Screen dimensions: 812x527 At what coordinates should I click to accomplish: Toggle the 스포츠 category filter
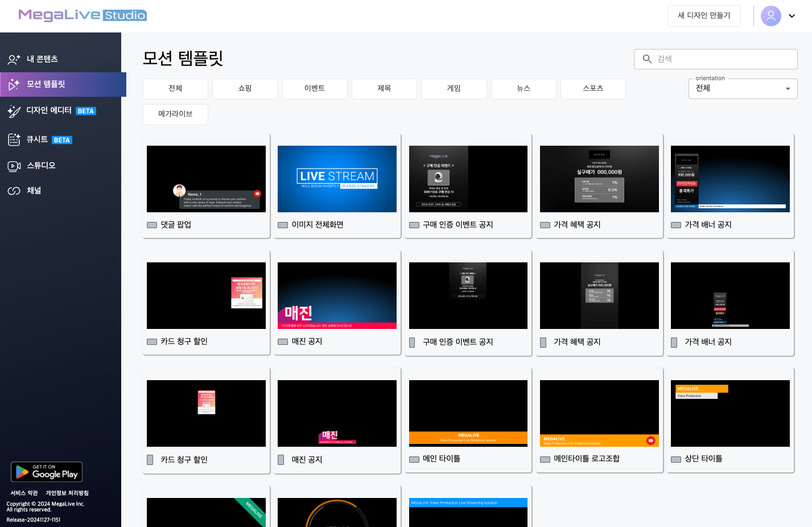[593, 89]
